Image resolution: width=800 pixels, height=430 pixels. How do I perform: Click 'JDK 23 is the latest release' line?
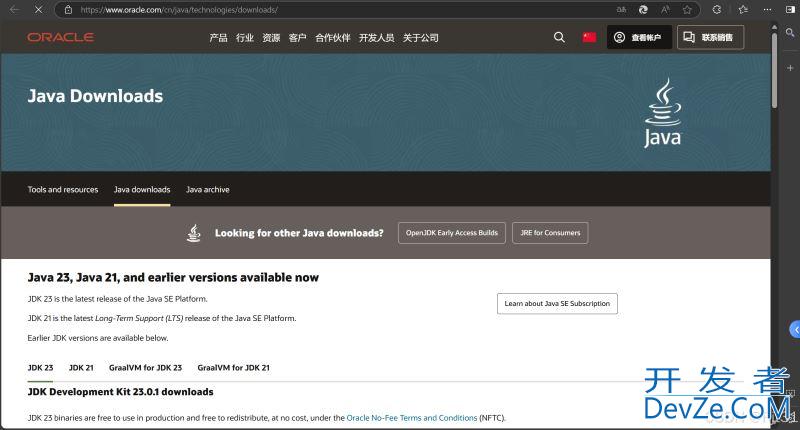click(x=117, y=299)
